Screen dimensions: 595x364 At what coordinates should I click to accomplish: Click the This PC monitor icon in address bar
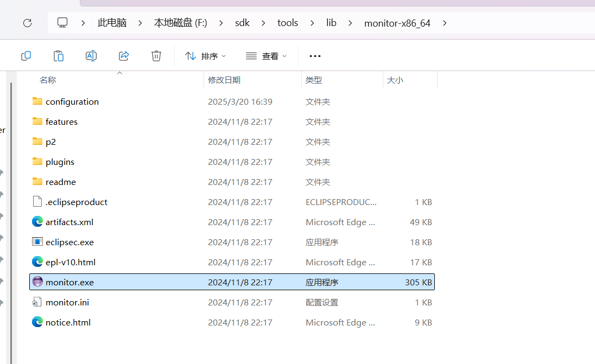62,23
